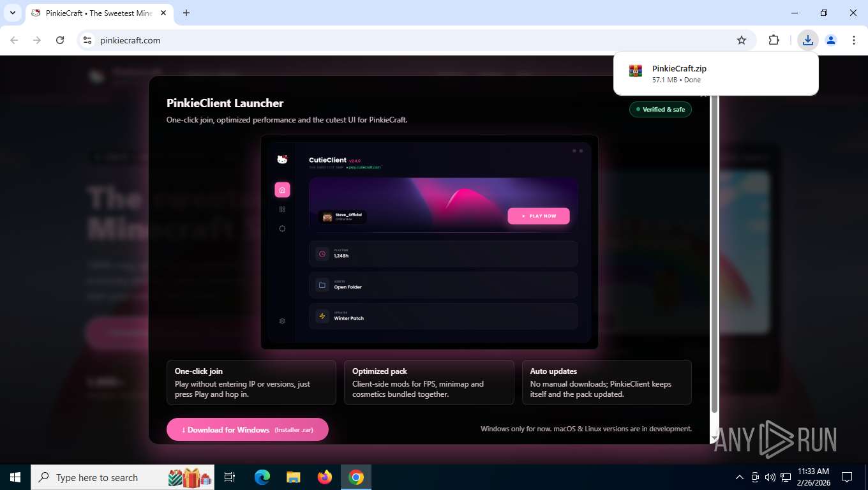Open the notification center icon

coord(847,477)
